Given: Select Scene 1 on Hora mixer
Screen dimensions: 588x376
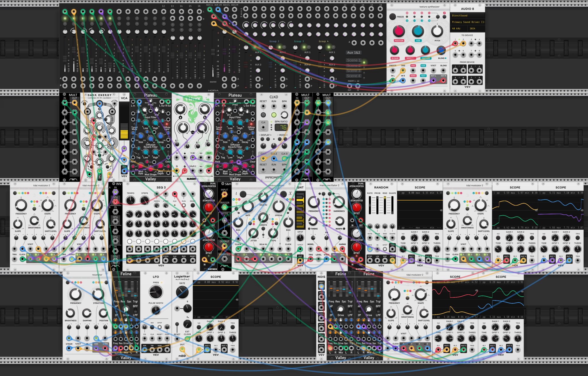Looking at the screenshot, I should pyautogui.click(x=353, y=60).
